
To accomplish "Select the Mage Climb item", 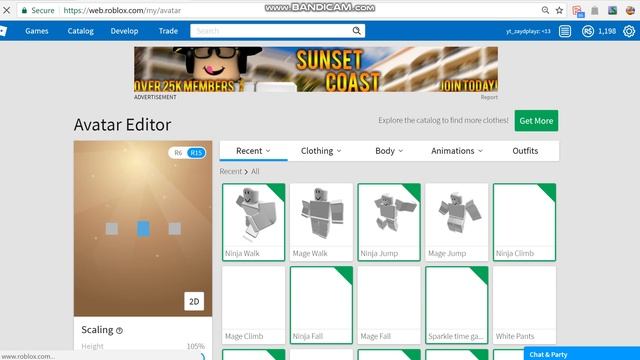I will coord(253,305).
